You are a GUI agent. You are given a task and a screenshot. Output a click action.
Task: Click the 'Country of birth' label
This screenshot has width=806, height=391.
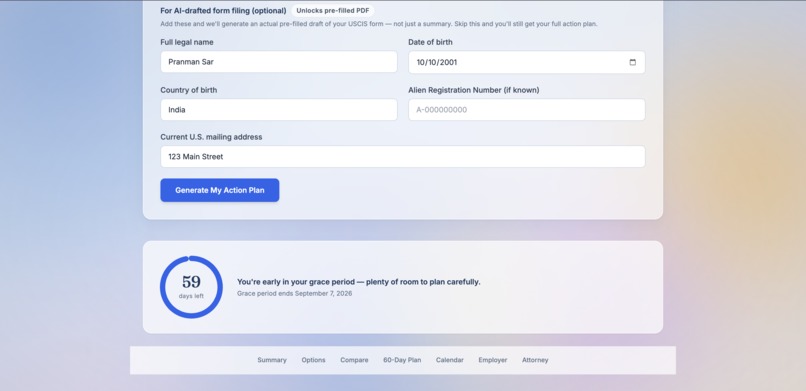(189, 90)
